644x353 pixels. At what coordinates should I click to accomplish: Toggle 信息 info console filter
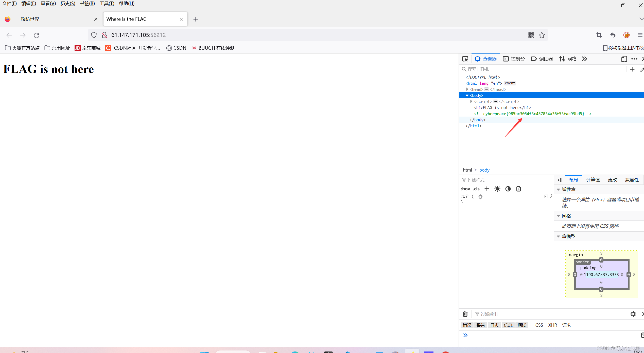508,325
